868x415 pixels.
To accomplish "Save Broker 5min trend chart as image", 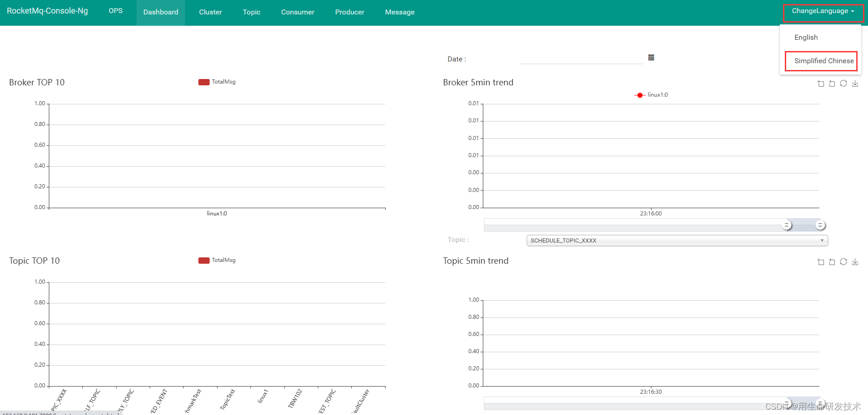I will (x=855, y=84).
